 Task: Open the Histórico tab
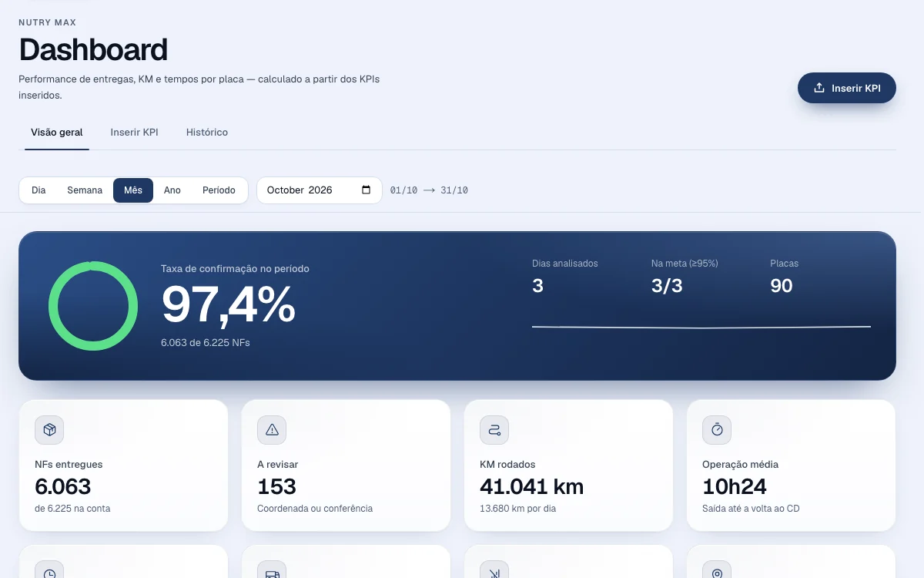207,133
